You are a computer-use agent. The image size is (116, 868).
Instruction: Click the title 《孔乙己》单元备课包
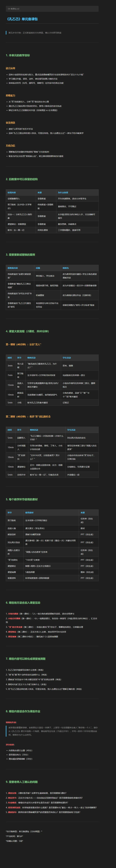tap(22, 19)
